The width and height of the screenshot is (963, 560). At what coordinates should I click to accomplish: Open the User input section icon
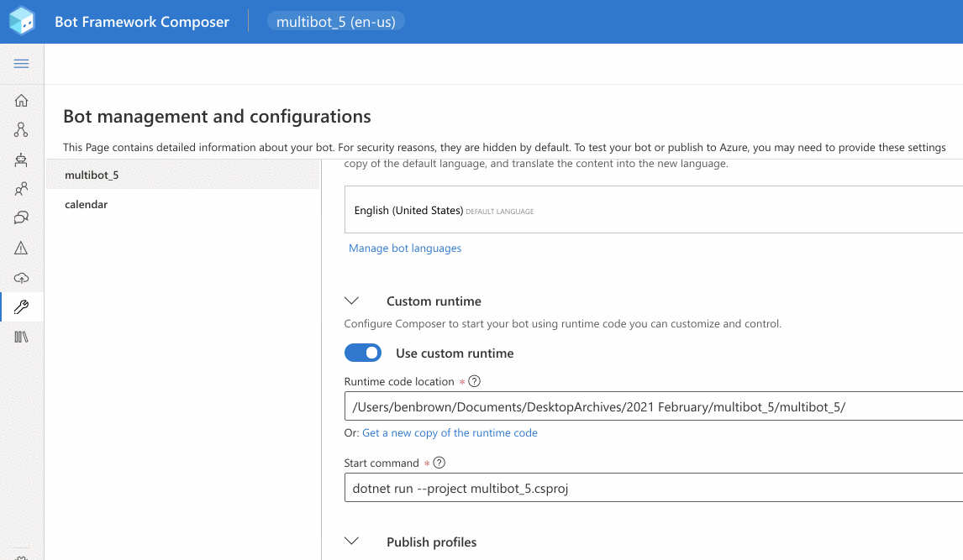pyautogui.click(x=21, y=189)
